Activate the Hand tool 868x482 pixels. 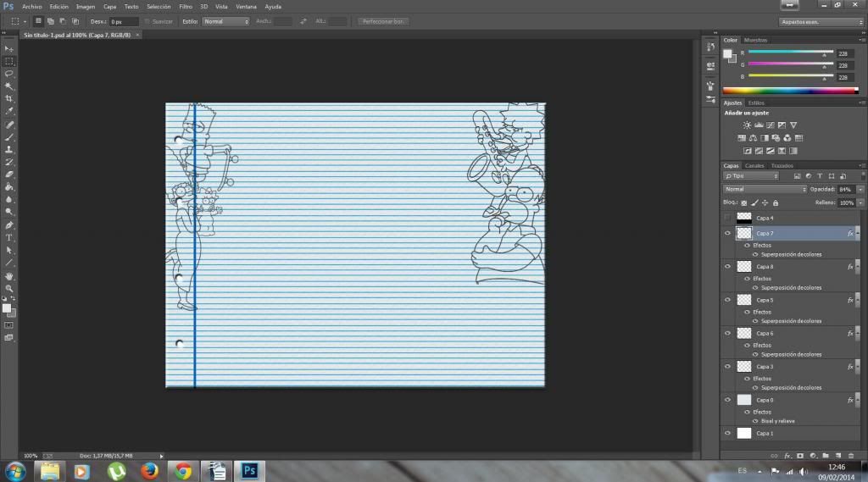click(x=9, y=276)
